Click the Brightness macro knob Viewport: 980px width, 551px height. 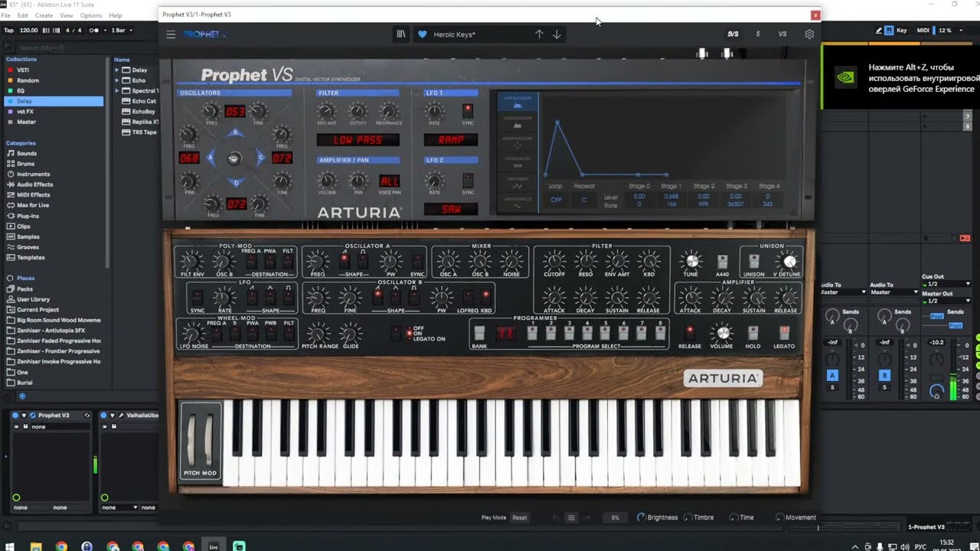click(x=641, y=518)
